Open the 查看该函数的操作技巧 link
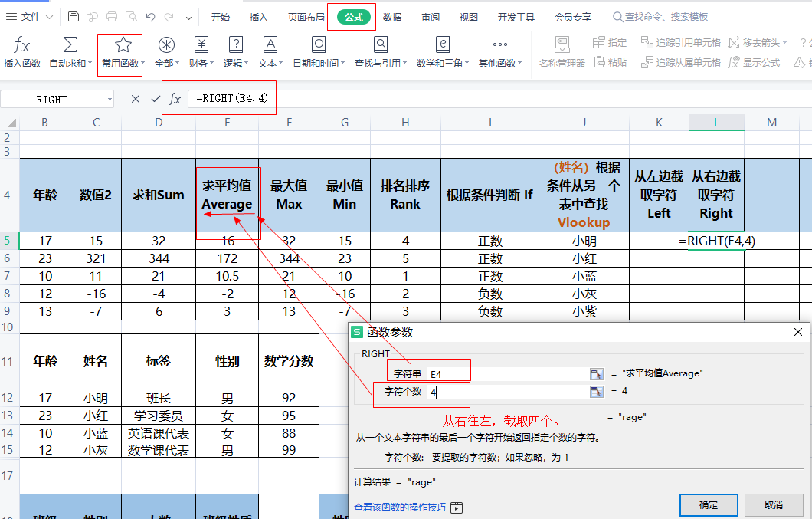Screen dimensions: 812x519 coord(399,507)
